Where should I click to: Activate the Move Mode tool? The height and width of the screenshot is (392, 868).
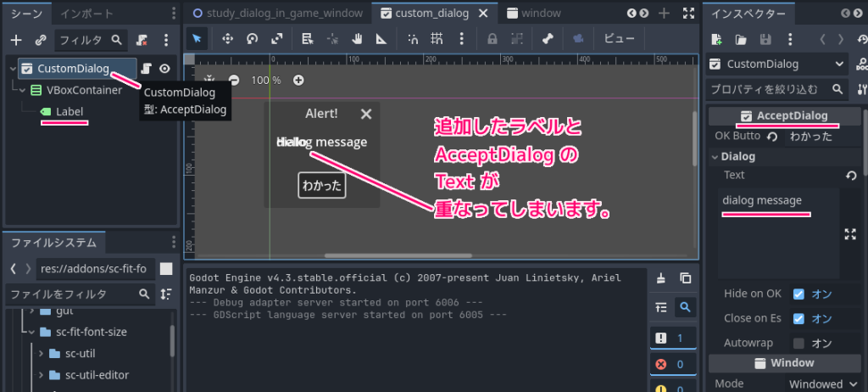click(x=227, y=38)
